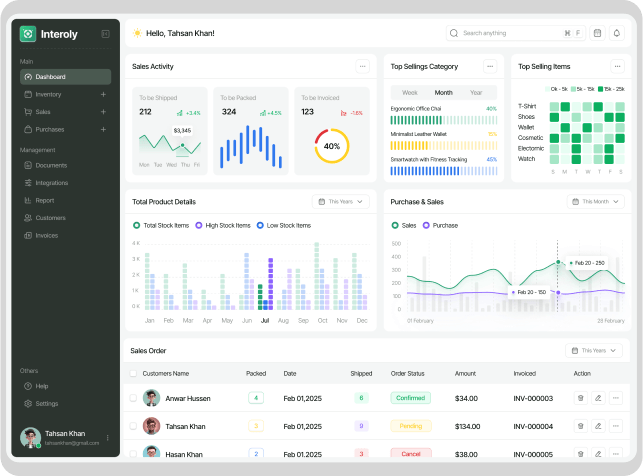The width and height of the screenshot is (643, 476).
Task: Open Integrations from the sidebar
Action: pos(51,183)
